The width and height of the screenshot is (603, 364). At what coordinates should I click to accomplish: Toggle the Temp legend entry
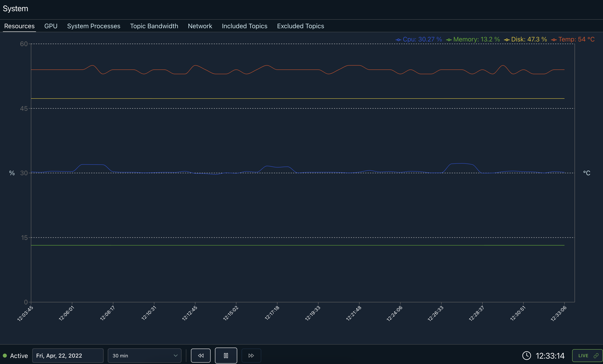point(573,39)
